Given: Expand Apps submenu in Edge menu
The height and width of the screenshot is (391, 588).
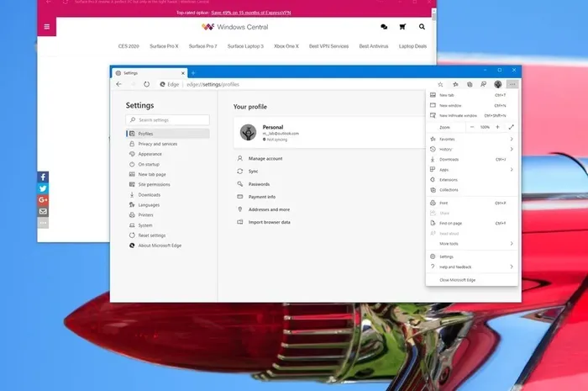Looking at the screenshot, I should (472, 170).
